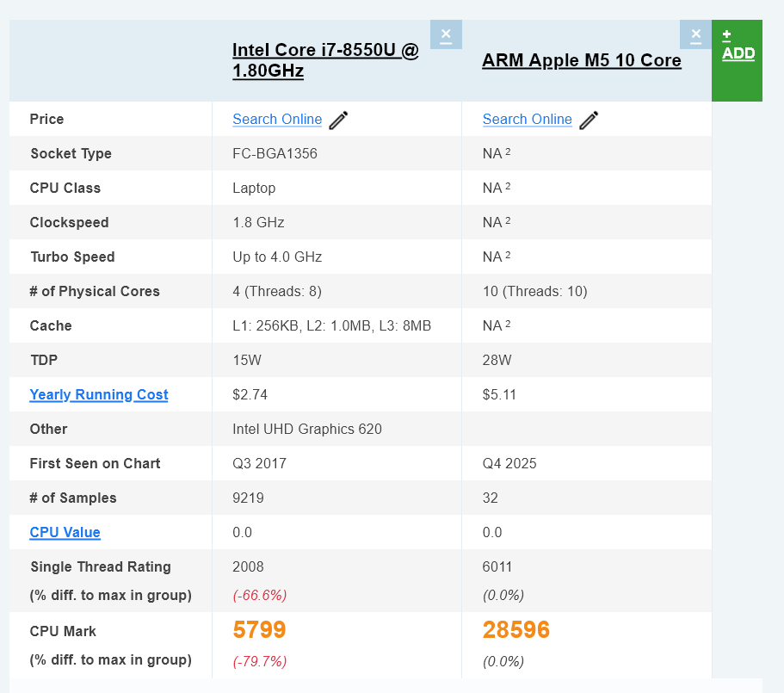
Task: Open Intel Core i7-8550U @ 1.80GHz link
Action: (325, 60)
